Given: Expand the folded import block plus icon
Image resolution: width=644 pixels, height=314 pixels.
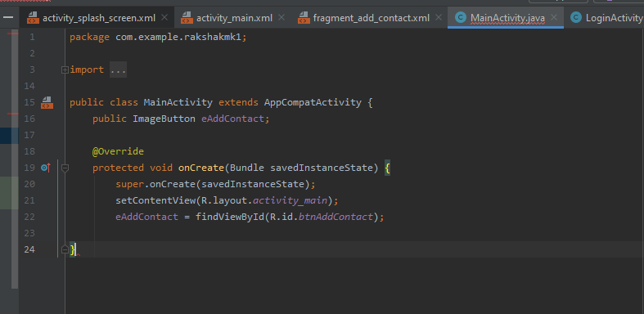Looking at the screenshot, I should click(65, 70).
